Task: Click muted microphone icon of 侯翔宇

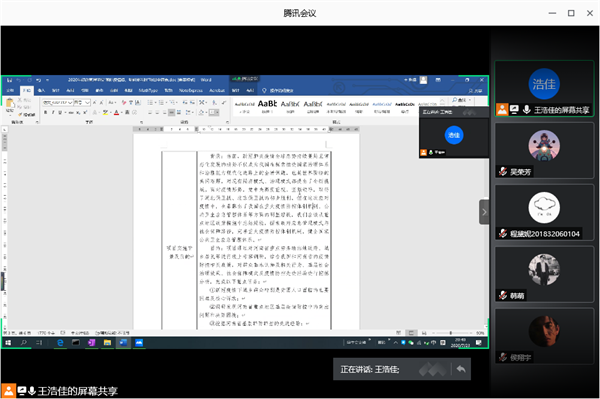Action: click(x=503, y=357)
